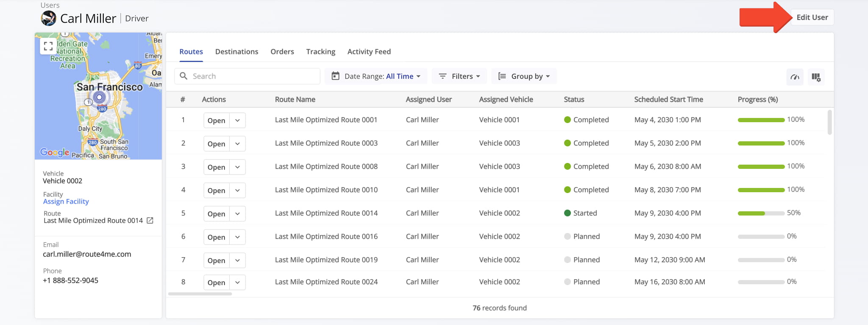Screen dimensions: 868x325
Task: Click the calendar icon in Date Range
Action: pyautogui.click(x=335, y=76)
